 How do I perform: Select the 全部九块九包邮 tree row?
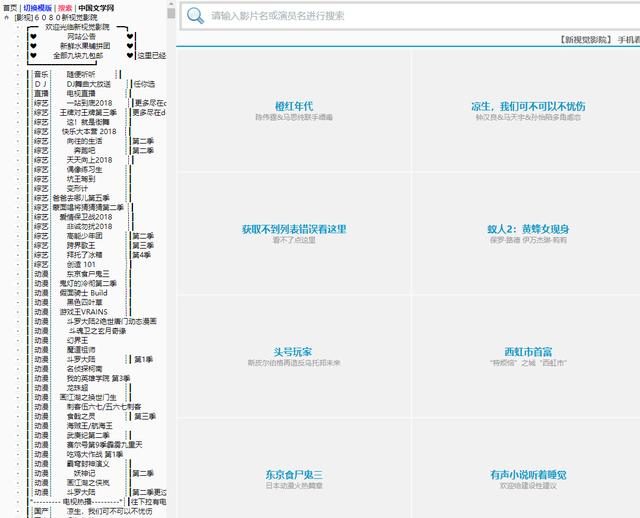(78, 56)
